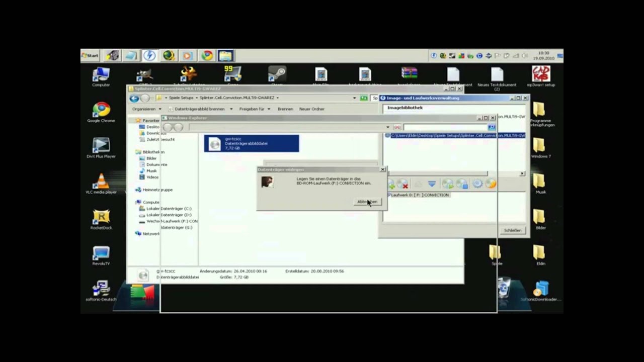Expand breadcrumb arrow after Spiele Setups
644x362 pixels.
[x=196, y=98]
